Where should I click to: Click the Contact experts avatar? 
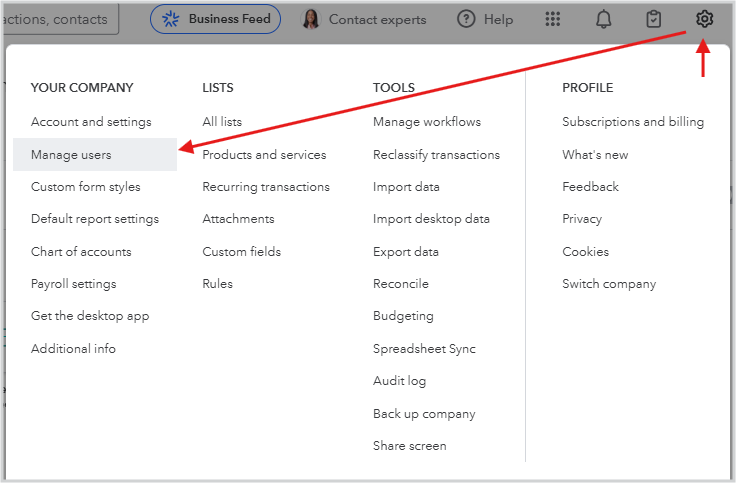[311, 19]
